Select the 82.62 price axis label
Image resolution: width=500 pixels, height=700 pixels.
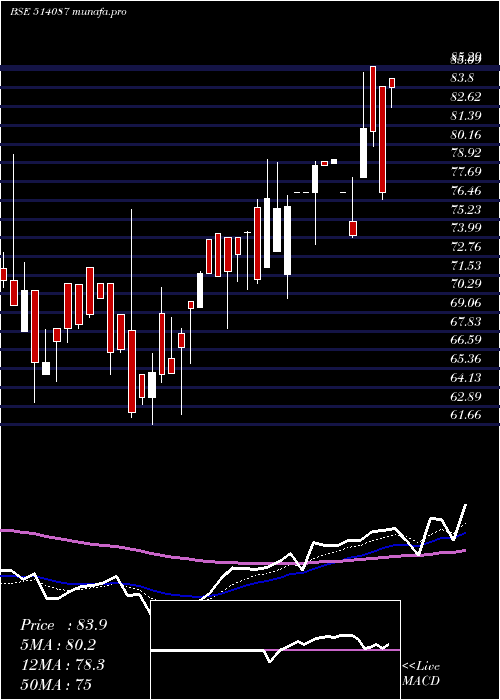click(x=467, y=97)
